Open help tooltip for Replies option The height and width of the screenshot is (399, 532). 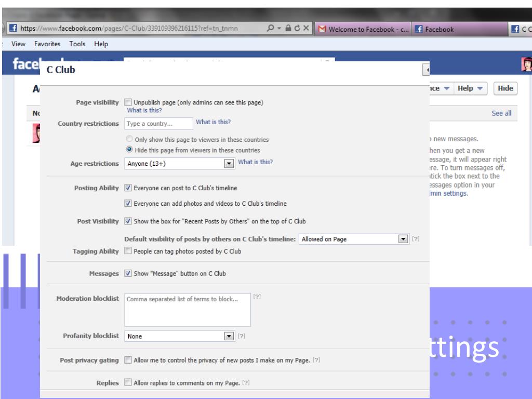246,383
